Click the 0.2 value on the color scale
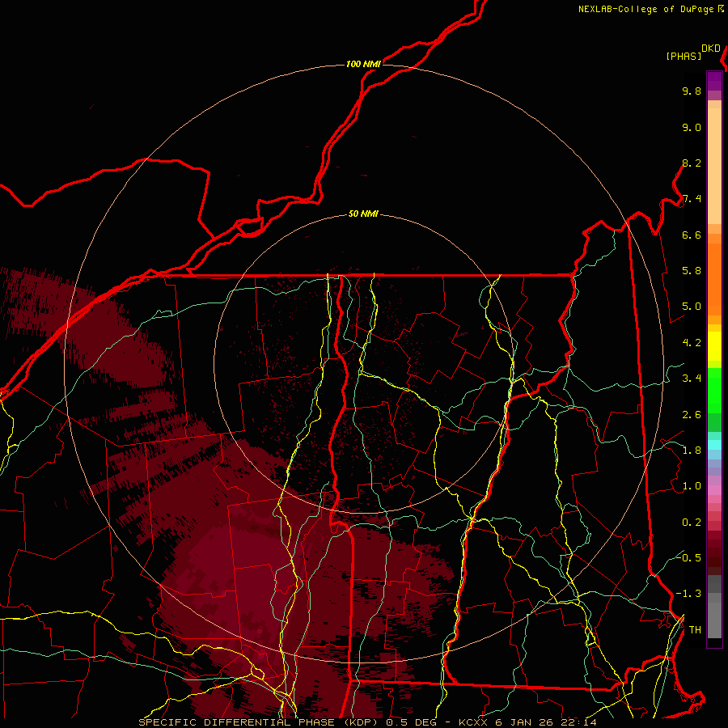Screen dimensions: 728x728 point(692,523)
